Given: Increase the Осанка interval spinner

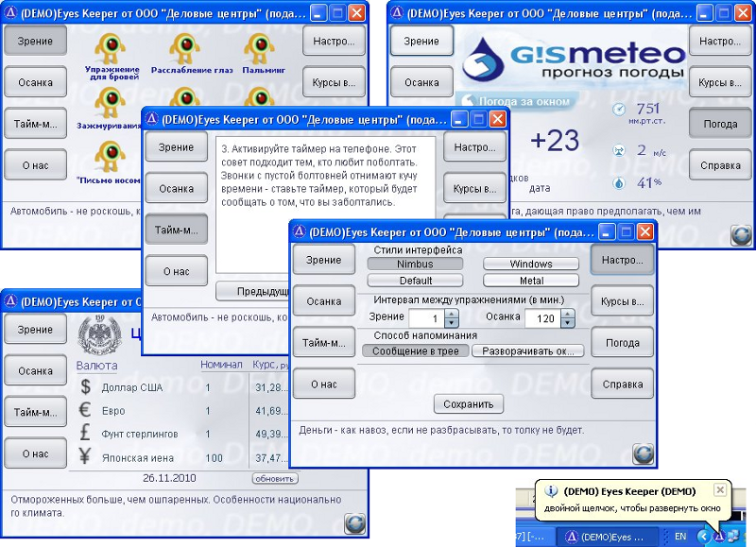Looking at the screenshot, I should pos(568,314).
